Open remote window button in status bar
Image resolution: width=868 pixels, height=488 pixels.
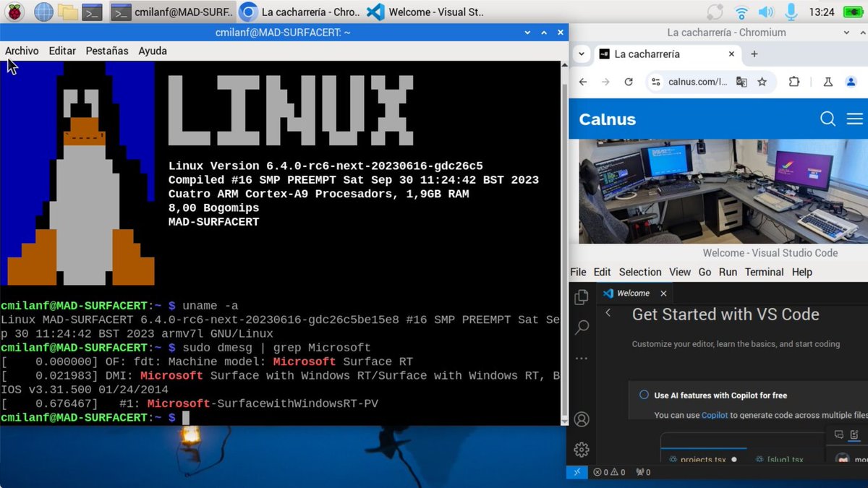tap(576, 472)
